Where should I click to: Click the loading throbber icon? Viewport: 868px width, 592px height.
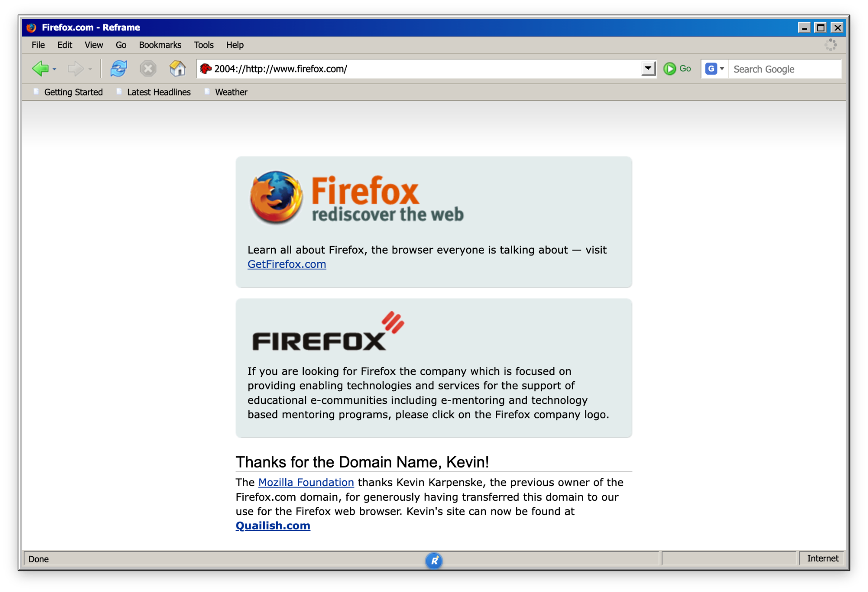[830, 45]
